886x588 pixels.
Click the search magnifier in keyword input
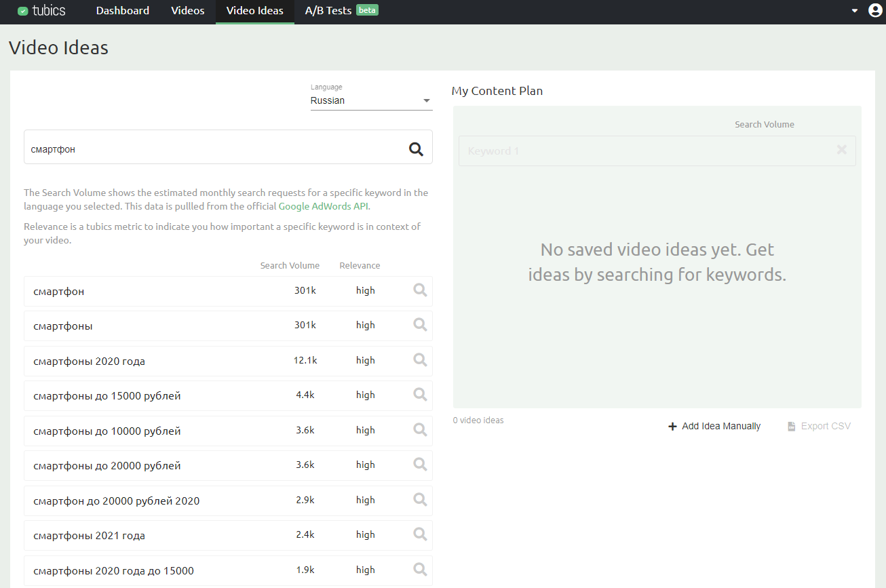(x=416, y=149)
